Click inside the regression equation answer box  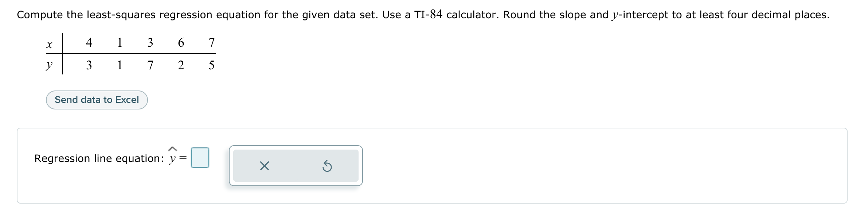[x=200, y=157]
